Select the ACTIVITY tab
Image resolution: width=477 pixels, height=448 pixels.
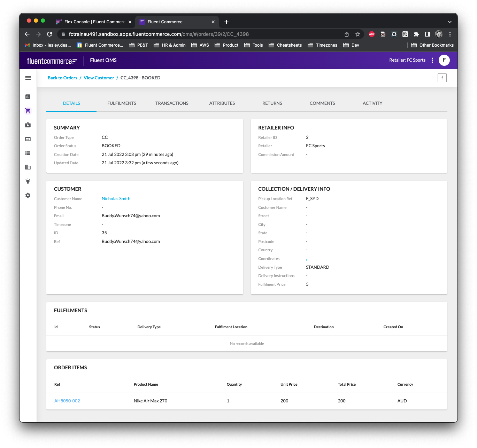tap(372, 103)
